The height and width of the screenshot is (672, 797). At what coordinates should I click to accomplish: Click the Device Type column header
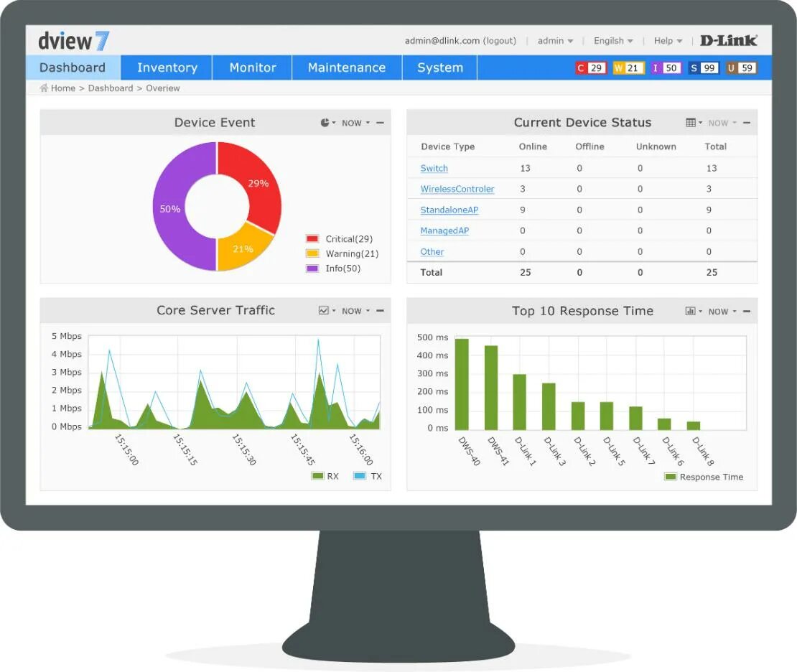click(448, 146)
